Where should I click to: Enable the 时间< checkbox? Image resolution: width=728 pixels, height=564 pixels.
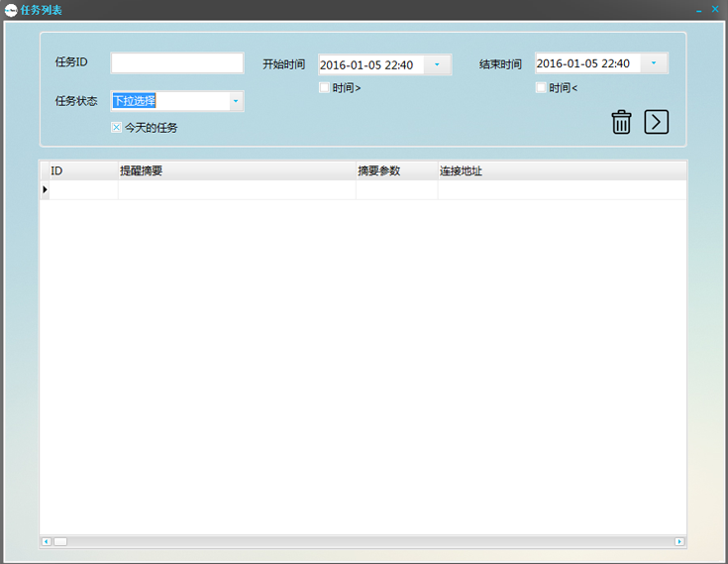(x=541, y=87)
